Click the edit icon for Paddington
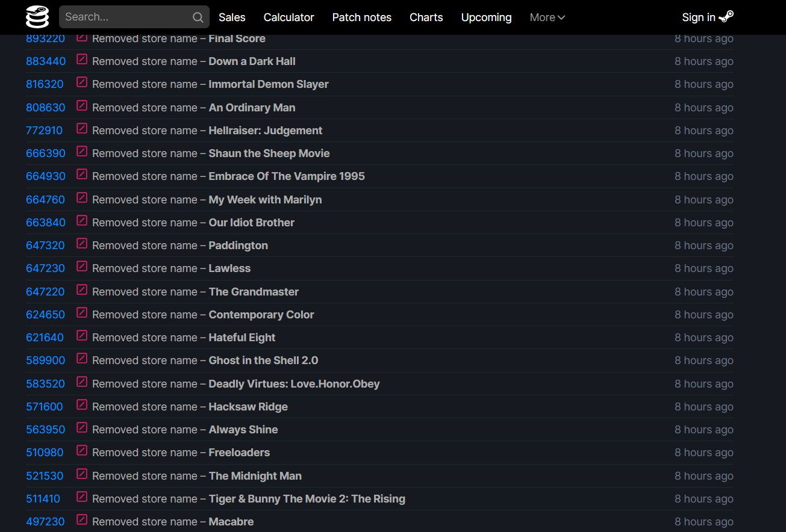 [x=82, y=244]
